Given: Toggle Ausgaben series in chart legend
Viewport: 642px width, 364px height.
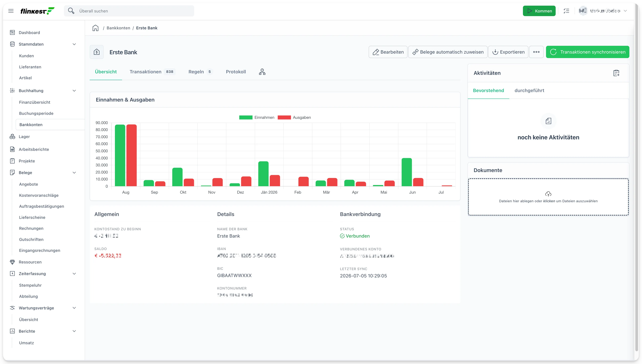Looking at the screenshot, I should [294, 117].
